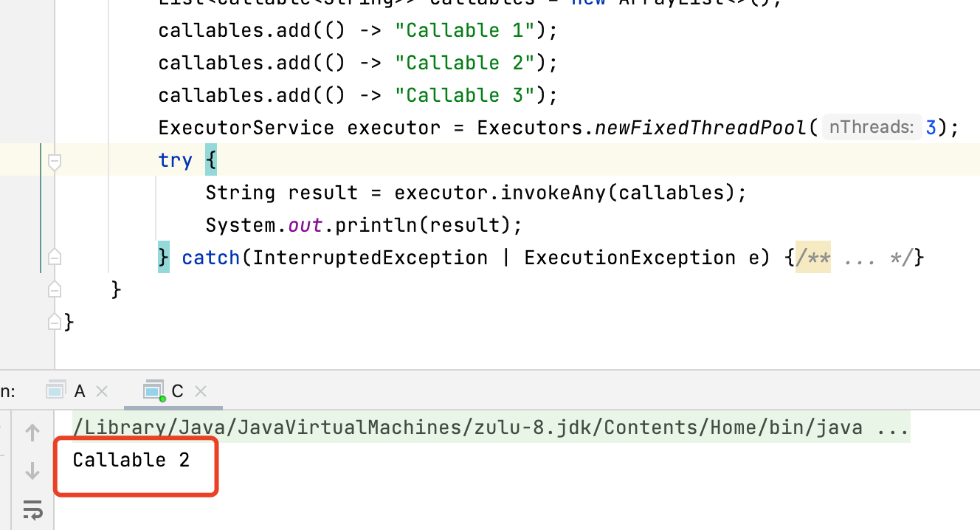Viewport: 980px width, 530px height.
Task: Expand the folded catch block via gutter marker
Action: 54,258
